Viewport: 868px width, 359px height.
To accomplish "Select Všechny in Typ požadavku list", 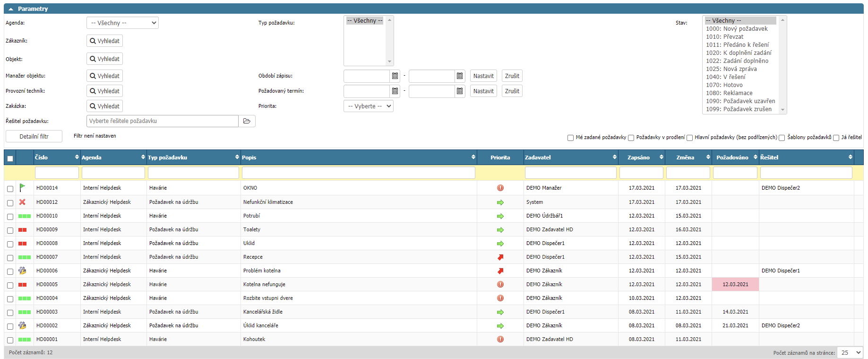I will pyautogui.click(x=365, y=20).
